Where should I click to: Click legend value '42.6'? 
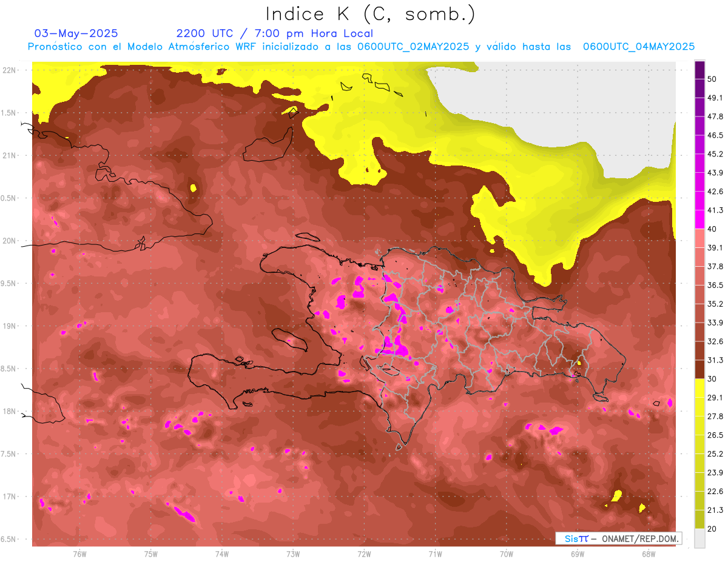pyautogui.click(x=715, y=192)
